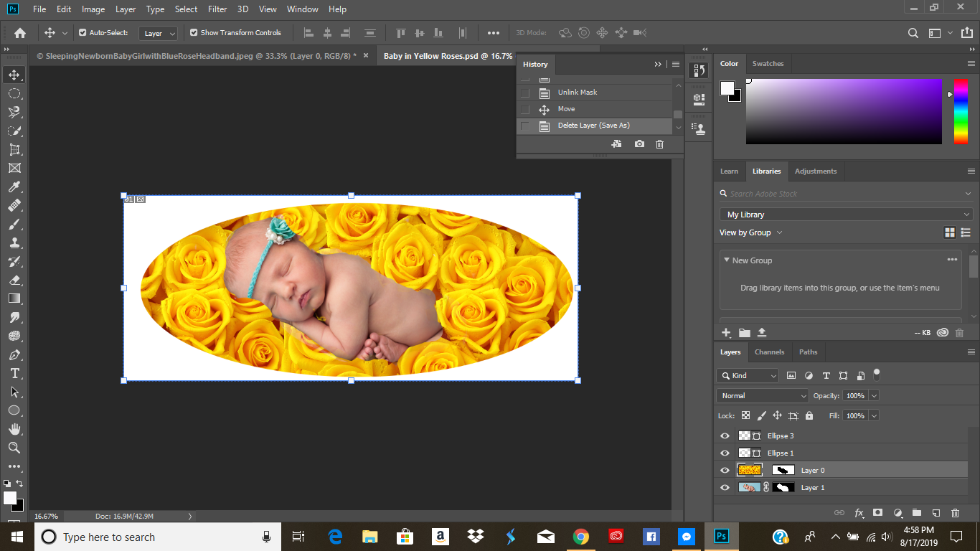
Task: Hide the Ellipse 3 layer
Action: pyautogui.click(x=725, y=436)
